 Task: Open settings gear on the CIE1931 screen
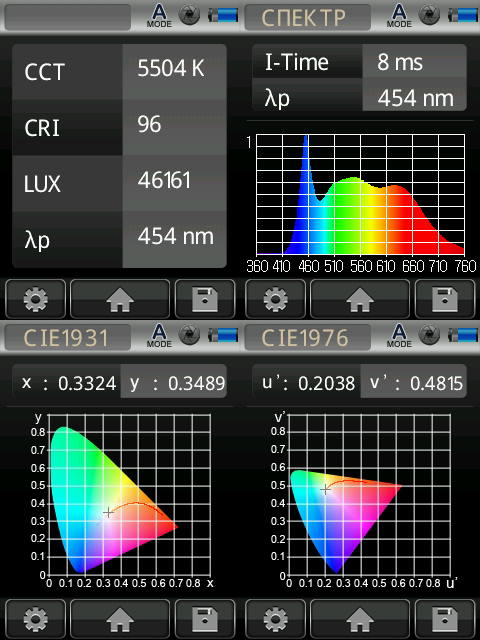pos(36,619)
